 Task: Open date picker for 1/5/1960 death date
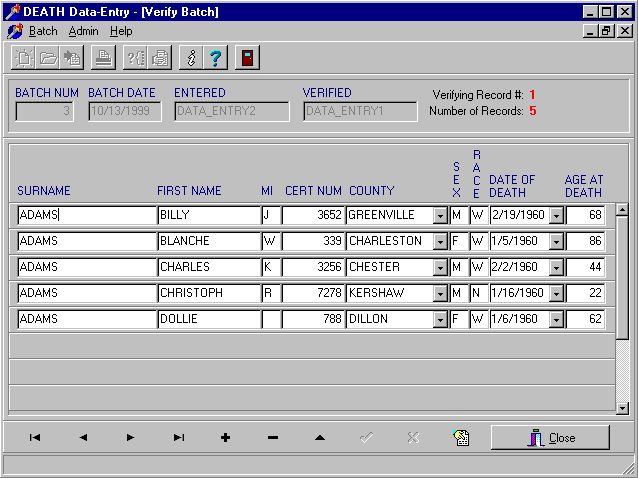[x=556, y=241]
